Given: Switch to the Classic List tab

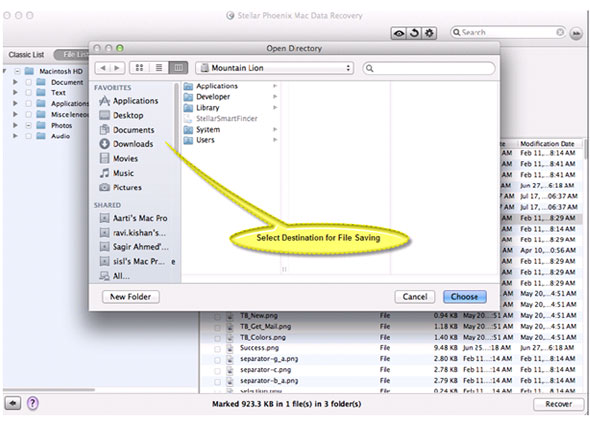Looking at the screenshot, I should point(26,55).
